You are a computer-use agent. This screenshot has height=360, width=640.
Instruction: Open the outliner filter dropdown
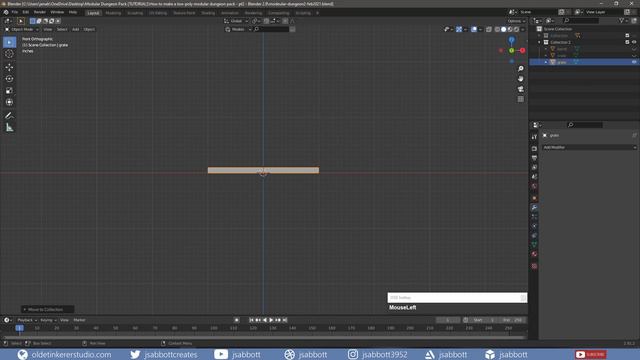pos(623,20)
